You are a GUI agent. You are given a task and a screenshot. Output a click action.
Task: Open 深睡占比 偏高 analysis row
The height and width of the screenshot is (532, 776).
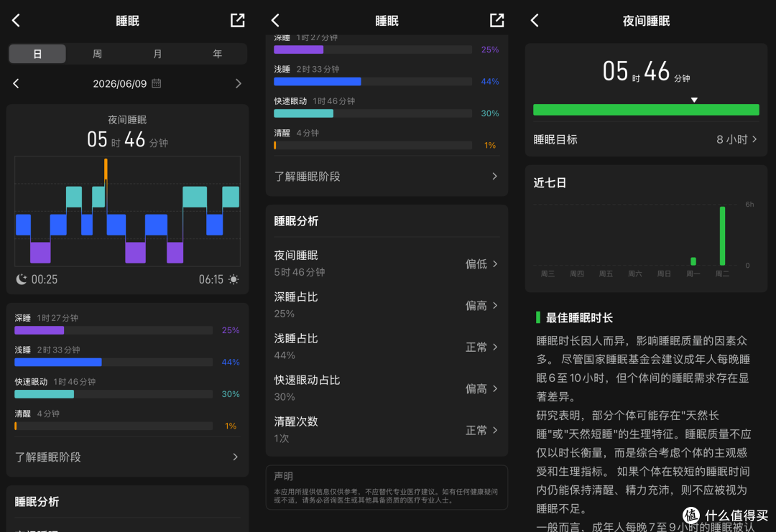point(387,305)
